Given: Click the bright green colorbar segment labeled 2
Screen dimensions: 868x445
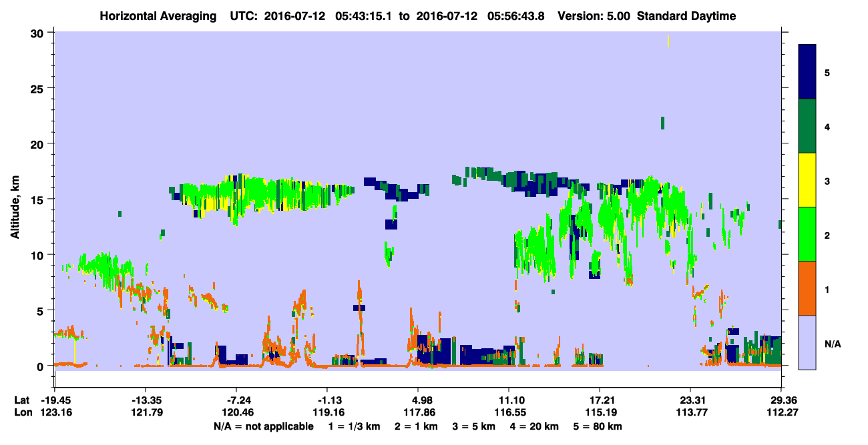Looking at the screenshot, I should pyautogui.click(x=807, y=234).
